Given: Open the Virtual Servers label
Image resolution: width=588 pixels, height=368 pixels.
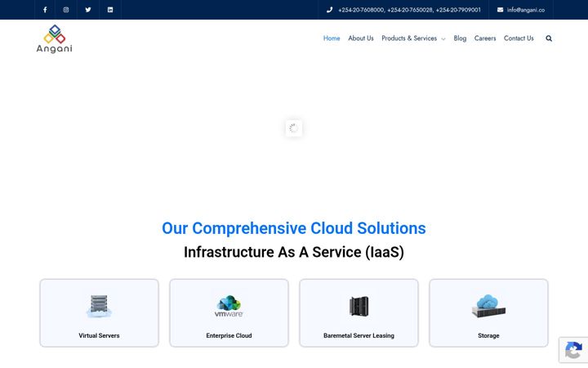Looking at the screenshot, I should 99,336.
